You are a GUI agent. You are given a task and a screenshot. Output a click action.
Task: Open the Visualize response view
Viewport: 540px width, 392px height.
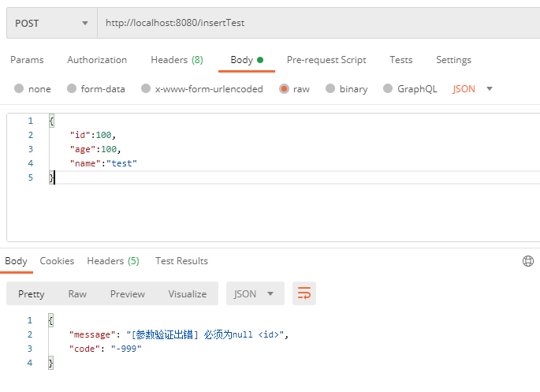tap(188, 294)
